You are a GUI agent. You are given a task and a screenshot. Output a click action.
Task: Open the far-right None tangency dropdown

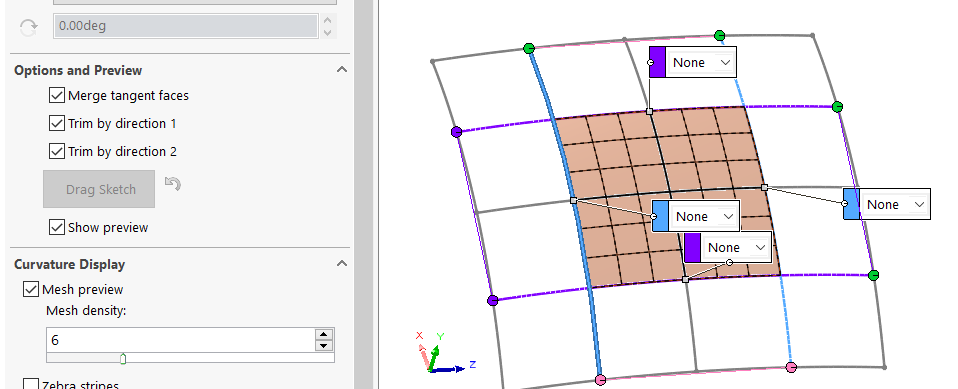coord(894,204)
